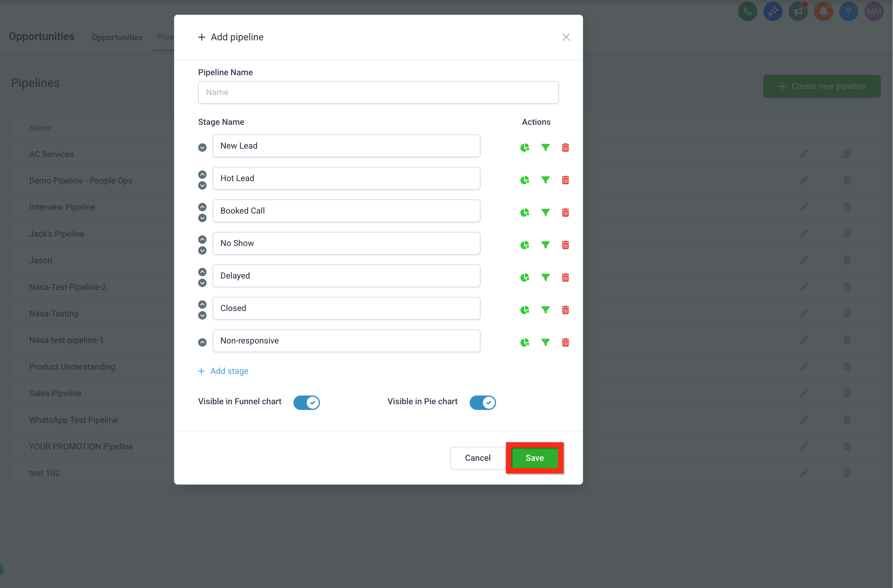893x588 pixels.
Task: Delete the Closed stage
Action: (x=565, y=310)
